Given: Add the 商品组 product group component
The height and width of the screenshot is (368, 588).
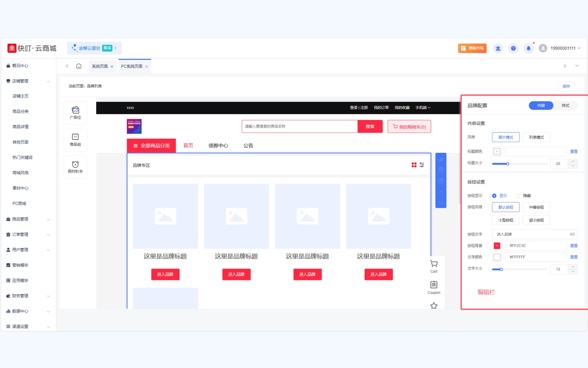Looking at the screenshot, I should [75, 140].
